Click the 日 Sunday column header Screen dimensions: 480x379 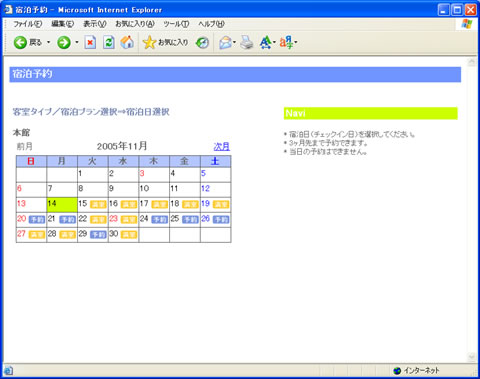[31, 161]
